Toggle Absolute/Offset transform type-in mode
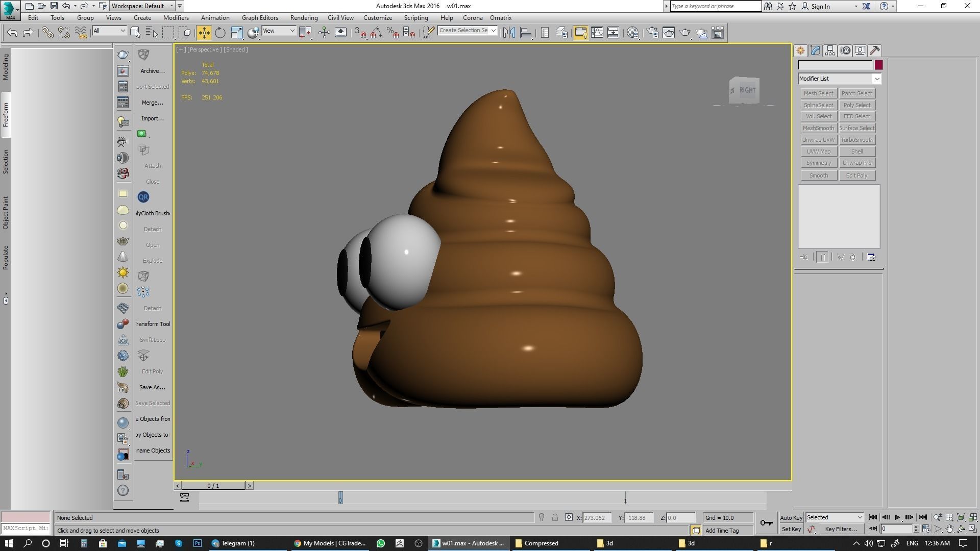 click(x=569, y=517)
